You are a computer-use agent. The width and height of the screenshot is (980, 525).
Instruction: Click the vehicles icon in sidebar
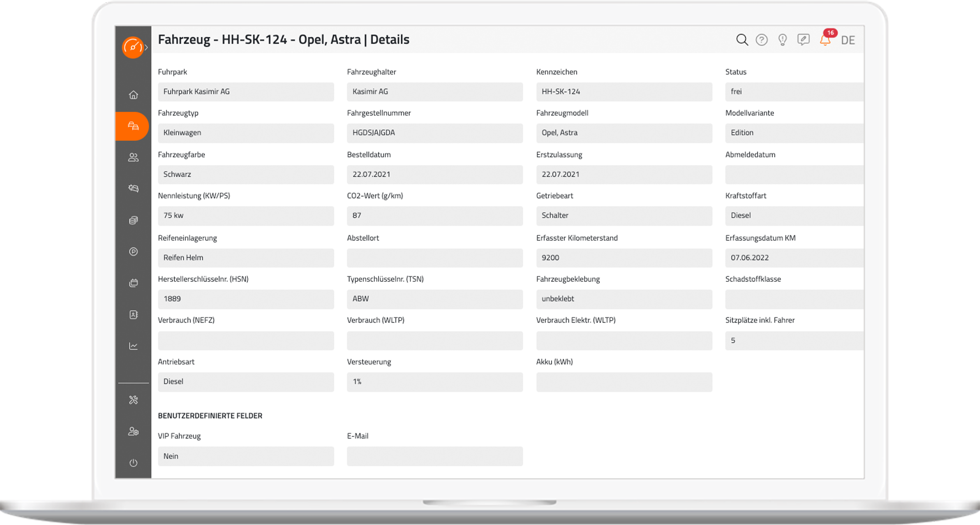pyautogui.click(x=133, y=126)
